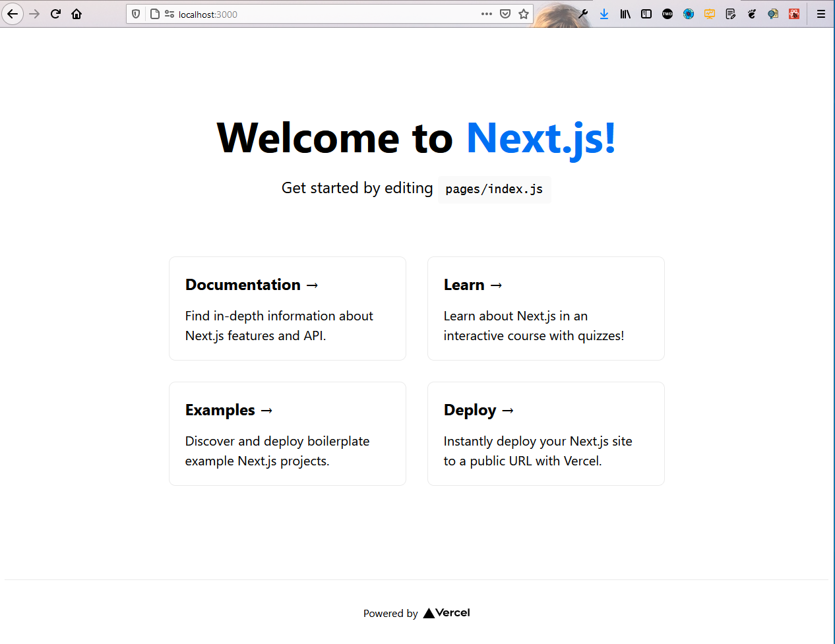Image resolution: width=835 pixels, height=644 pixels.
Task: Open the Documentation card
Action: point(288,308)
